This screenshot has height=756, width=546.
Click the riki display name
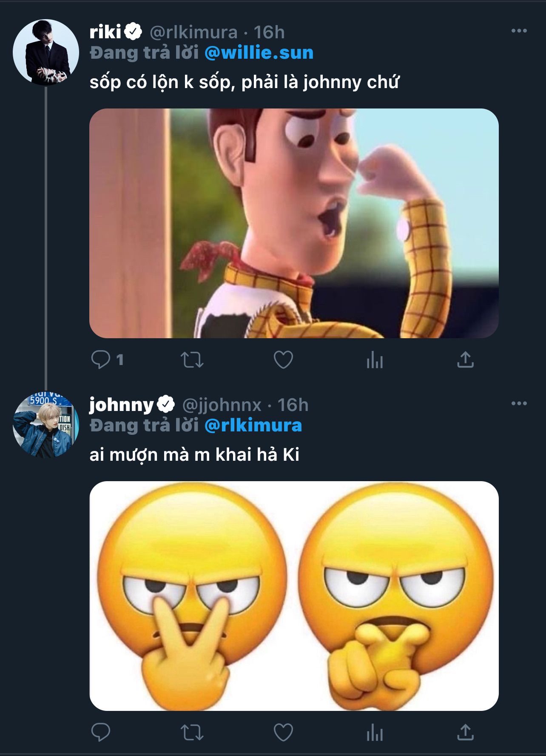pos(105,32)
